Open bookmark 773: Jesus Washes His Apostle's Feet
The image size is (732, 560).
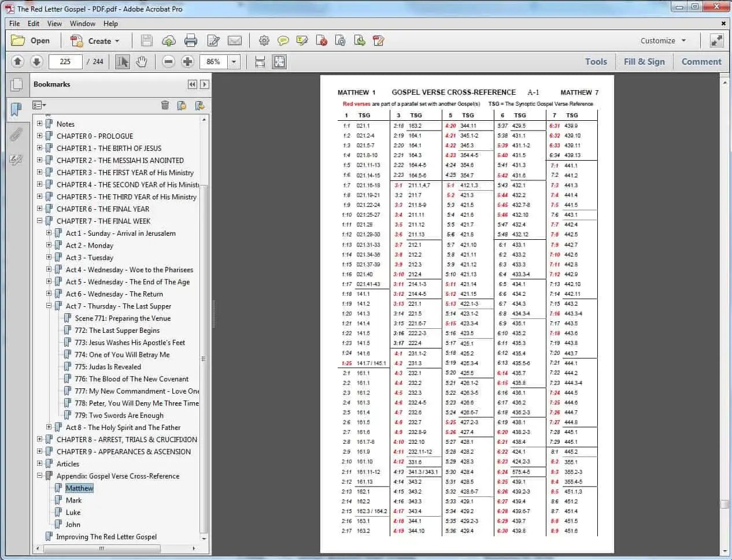pos(130,342)
